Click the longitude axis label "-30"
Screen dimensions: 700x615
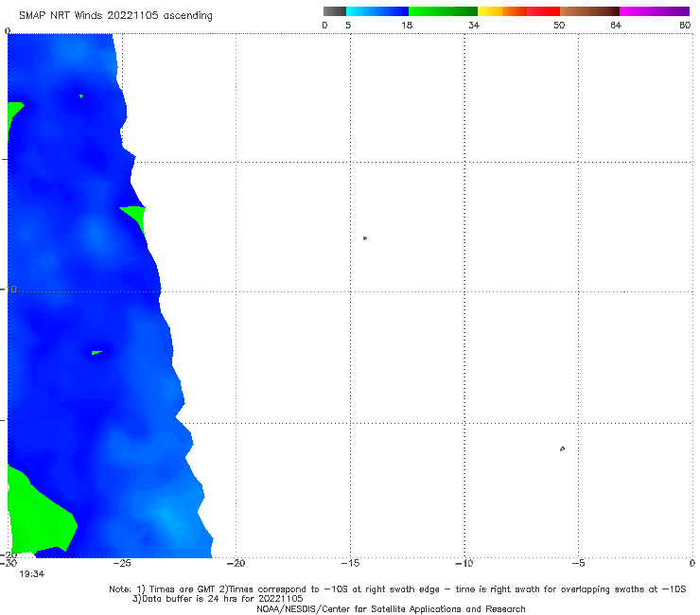tap(9, 563)
